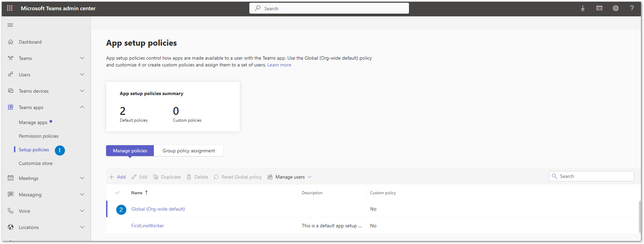Expand the Voice section chevron
Screen dimensions: 644x244
[82, 211]
